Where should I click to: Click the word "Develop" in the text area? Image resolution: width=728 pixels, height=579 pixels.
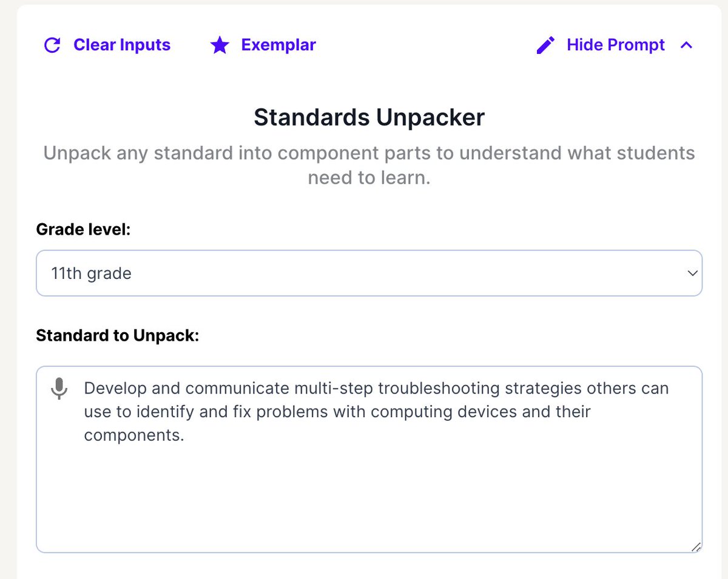[111, 388]
